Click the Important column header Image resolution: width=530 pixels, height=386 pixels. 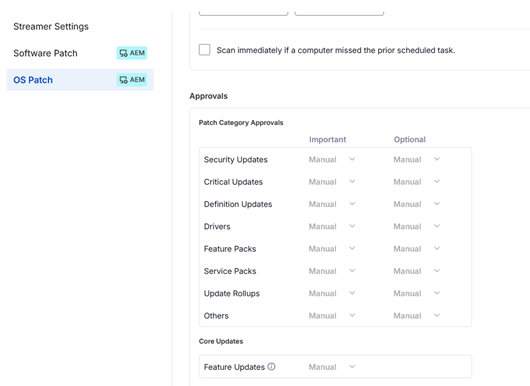click(x=328, y=140)
